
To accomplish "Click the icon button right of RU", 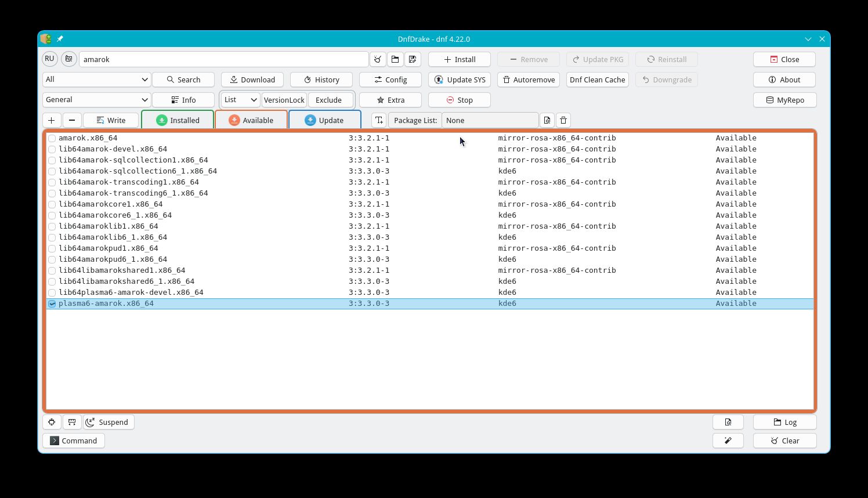I will point(68,59).
